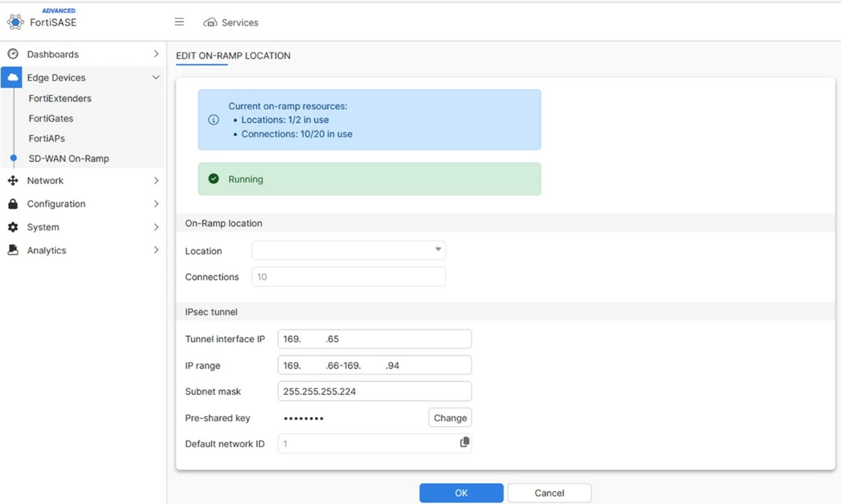This screenshot has height=504, width=841.
Task: Click the Tunnel interface IP field
Action: pyautogui.click(x=374, y=339)
